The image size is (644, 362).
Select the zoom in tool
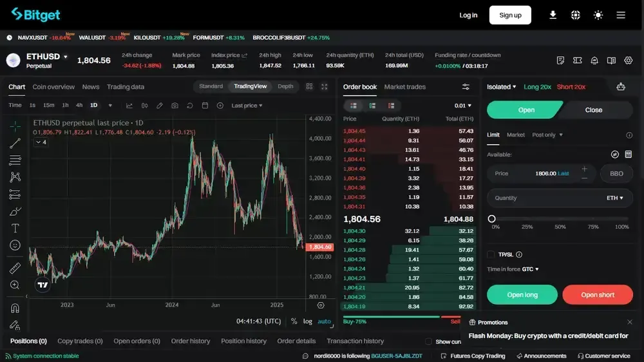[15, 285]
